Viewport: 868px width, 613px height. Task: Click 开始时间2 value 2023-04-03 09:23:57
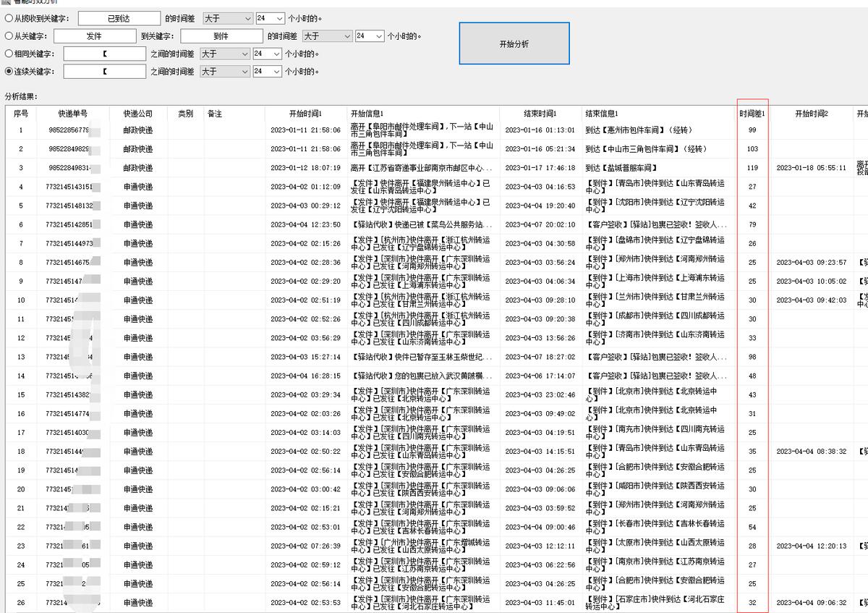[812, 263]
